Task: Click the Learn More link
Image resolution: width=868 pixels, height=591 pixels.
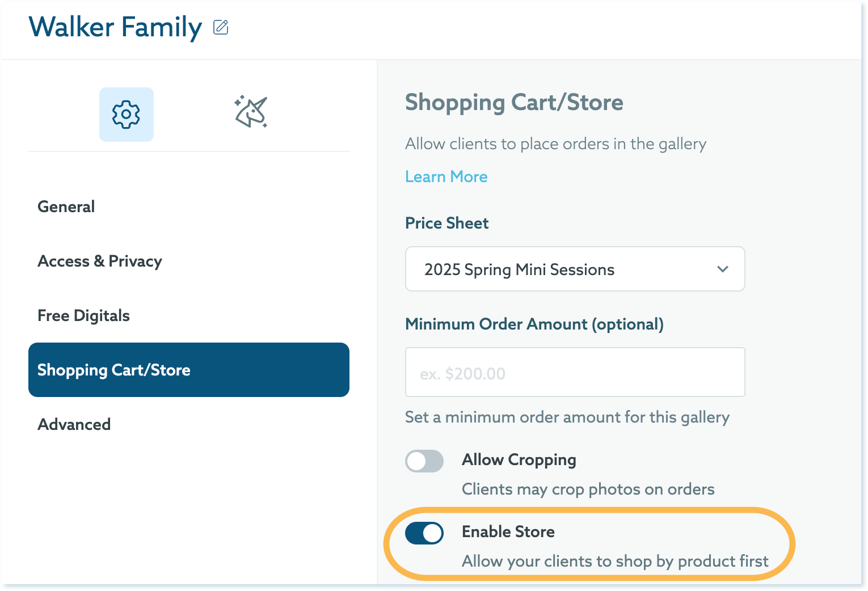Action: [446, 176]
